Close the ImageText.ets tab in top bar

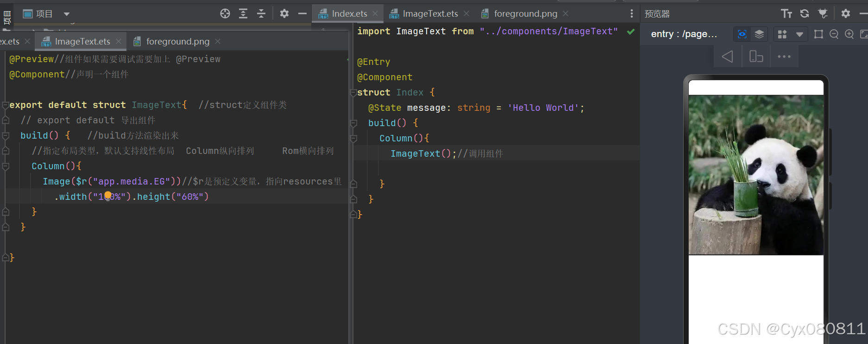(x=466, y=14)
